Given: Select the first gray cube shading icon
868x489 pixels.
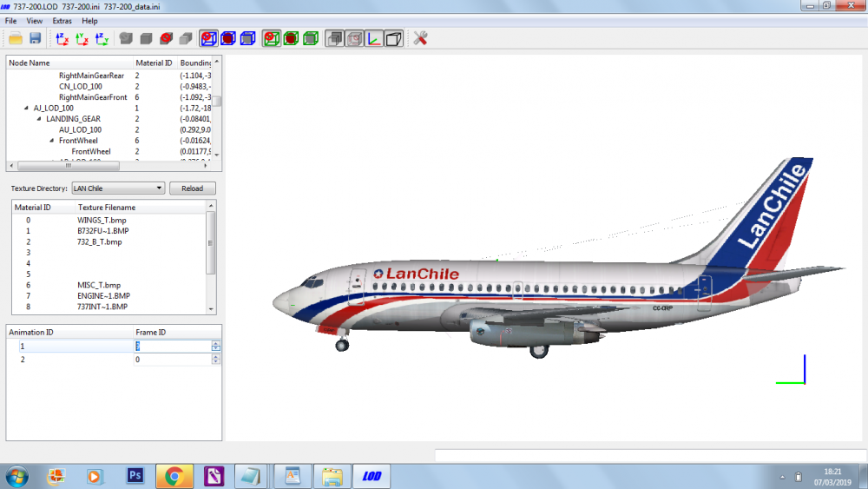Looking at the screenshot, I should click(126, 38).
